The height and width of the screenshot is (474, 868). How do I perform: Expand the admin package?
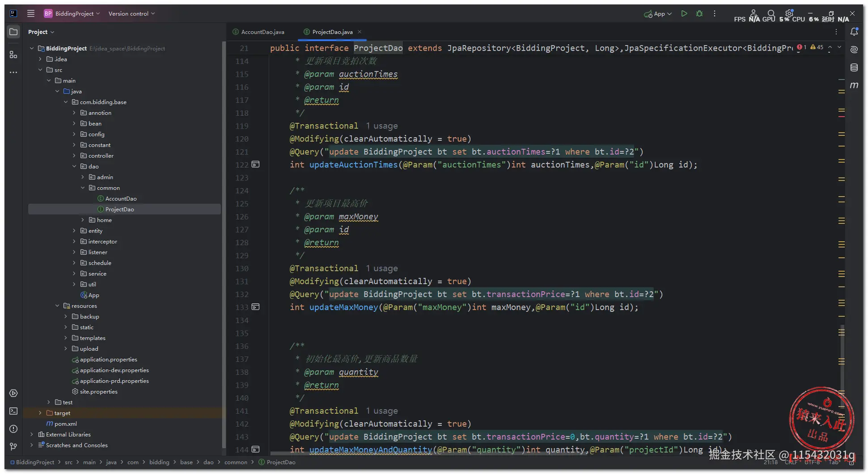83,177
